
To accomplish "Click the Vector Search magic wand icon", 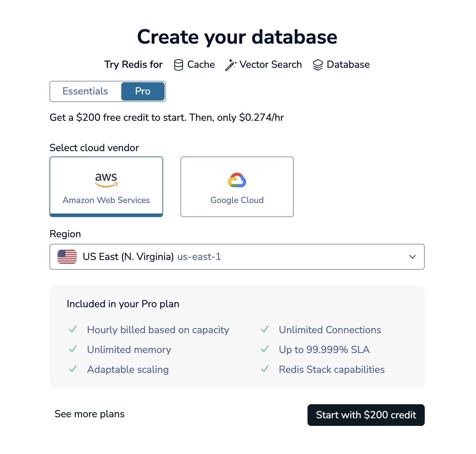I will tap(231, 65).
